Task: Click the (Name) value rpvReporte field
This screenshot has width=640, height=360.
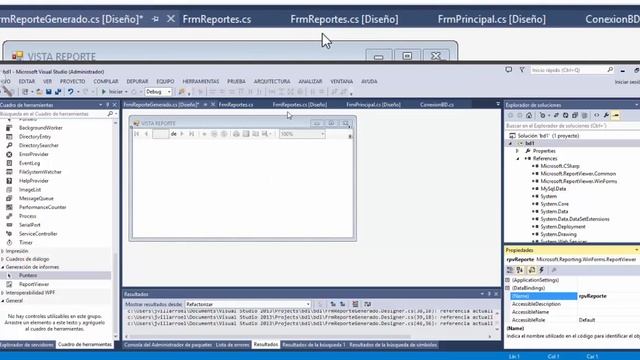Action: tap(609, 296)
